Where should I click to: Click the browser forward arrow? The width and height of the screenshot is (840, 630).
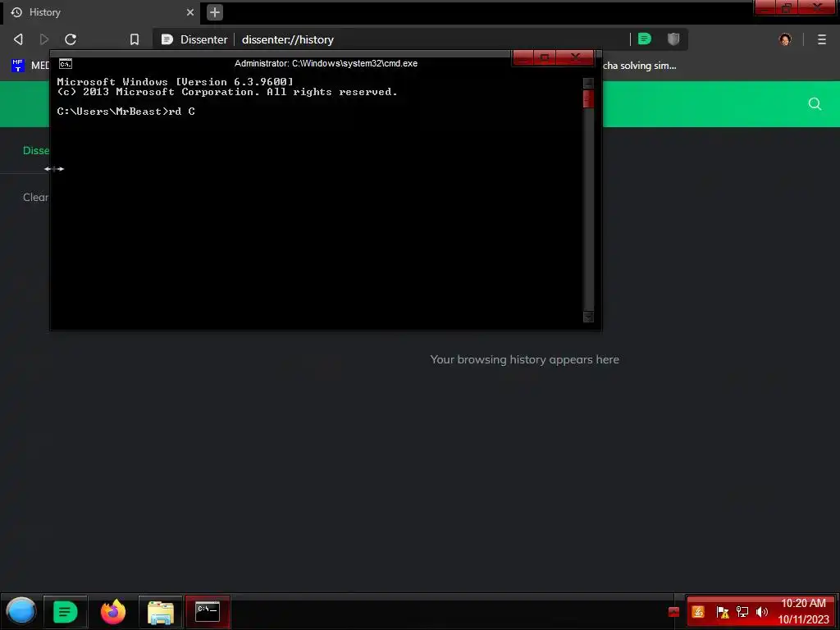44,39
